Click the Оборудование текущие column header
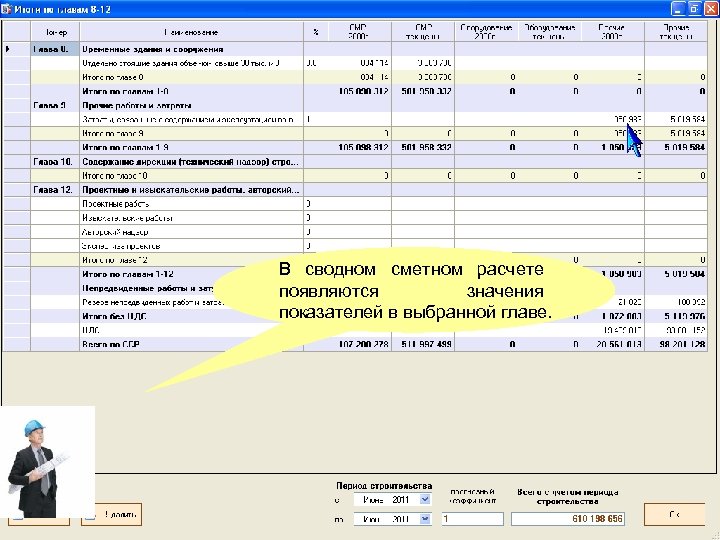The image size is (720, 540). coord(550,32)
